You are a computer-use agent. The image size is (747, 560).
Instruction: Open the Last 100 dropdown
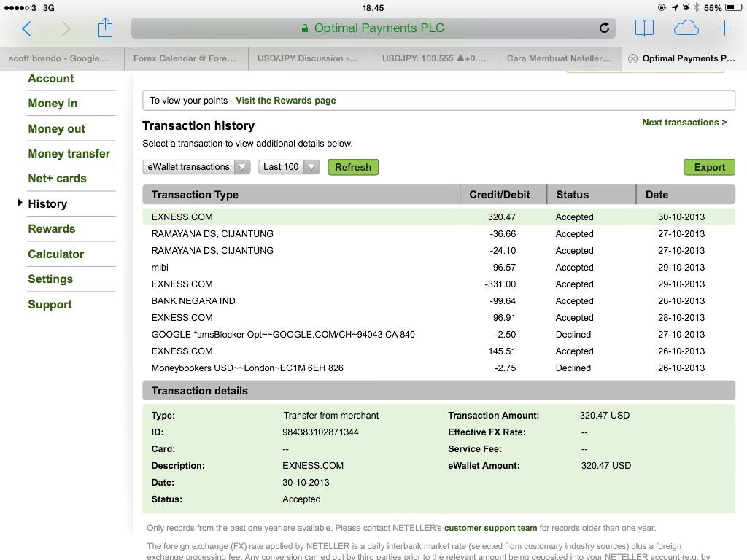pyautogui.click(x=289, y=167)
